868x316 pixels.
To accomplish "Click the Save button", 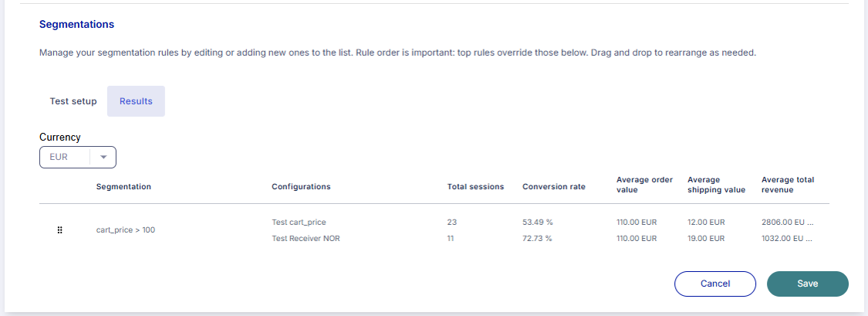I will coord(807,284).
